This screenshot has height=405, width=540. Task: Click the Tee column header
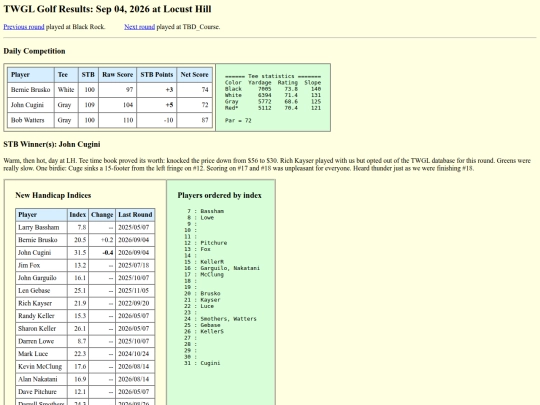[66, 75]
